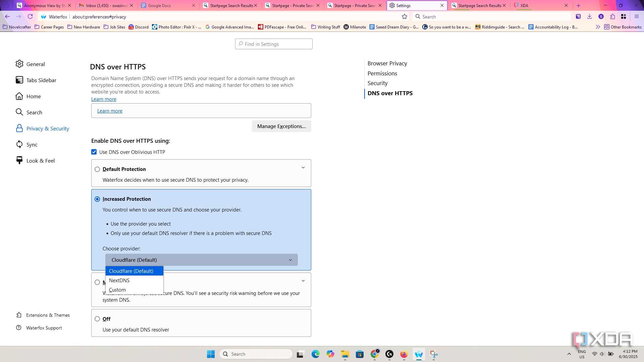Open the Downloads toolbar icon
Viewport: 644px width, 362px height.
[589, 16]
